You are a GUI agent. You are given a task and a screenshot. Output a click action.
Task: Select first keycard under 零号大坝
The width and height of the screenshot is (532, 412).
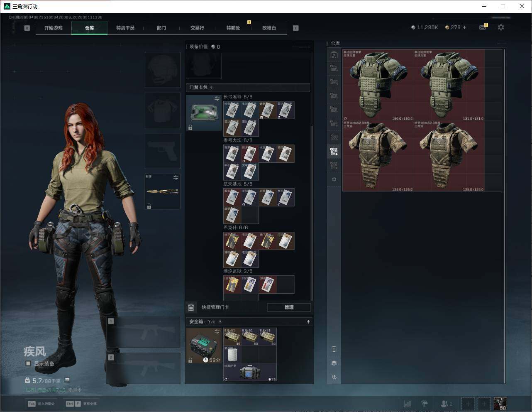(x=232, y=154)
